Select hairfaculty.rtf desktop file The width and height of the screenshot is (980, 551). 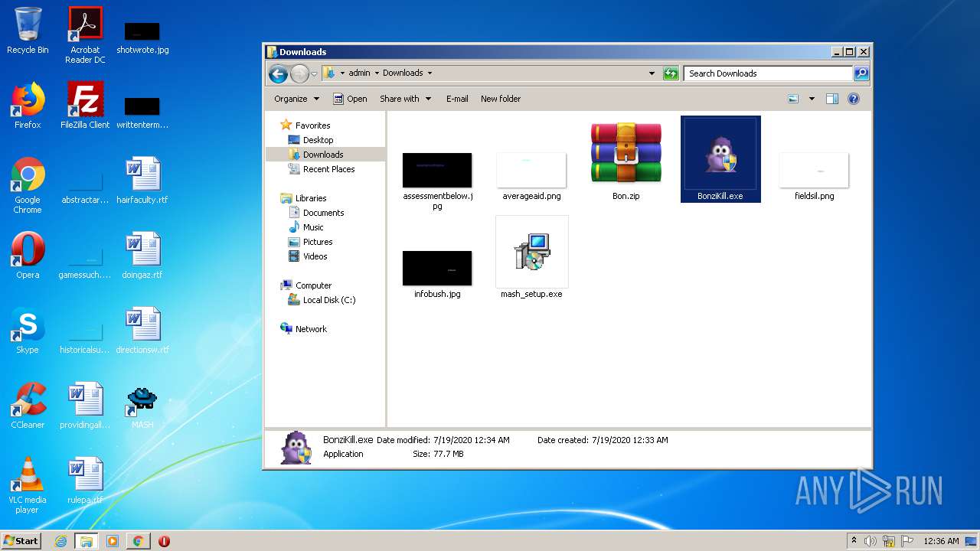coord(142,181)
